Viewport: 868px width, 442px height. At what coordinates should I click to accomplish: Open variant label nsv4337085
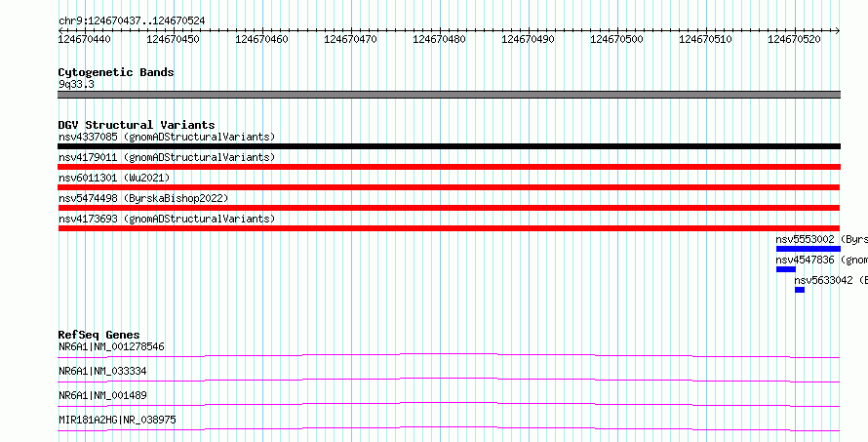tap(167, 137)
